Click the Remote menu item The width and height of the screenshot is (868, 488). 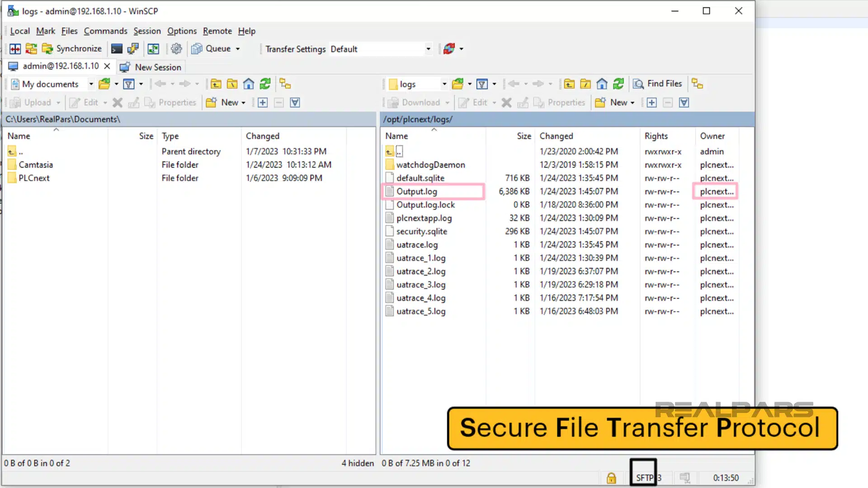217,30
